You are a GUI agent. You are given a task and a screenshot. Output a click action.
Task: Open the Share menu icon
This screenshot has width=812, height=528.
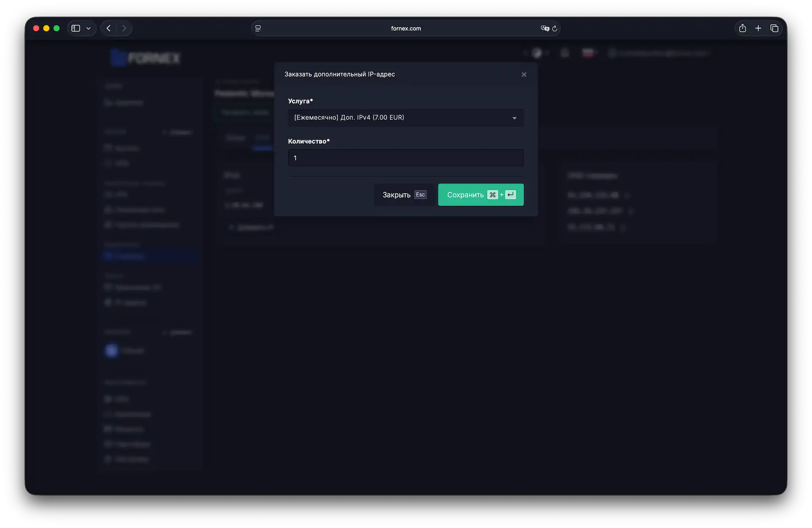click(742, 28)
